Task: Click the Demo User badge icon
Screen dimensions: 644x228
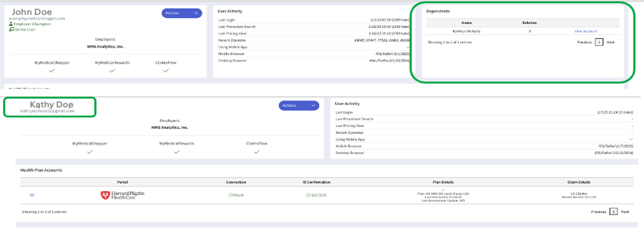Action: [11, 29]
